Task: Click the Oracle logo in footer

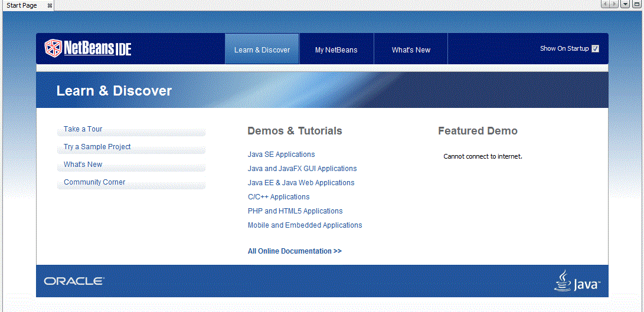Action: click(x=74, y=281)
